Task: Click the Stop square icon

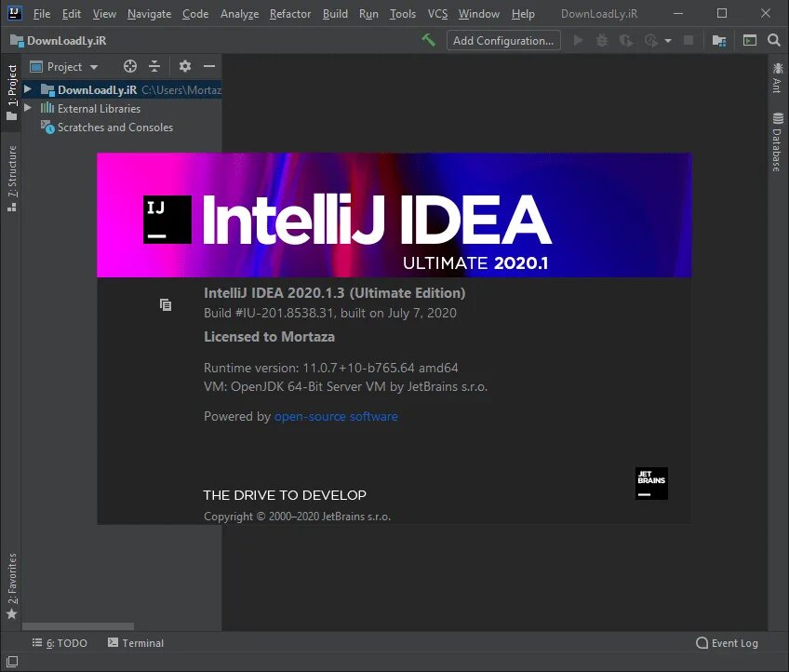Action: pyautogui.click(x=689, y=40)
